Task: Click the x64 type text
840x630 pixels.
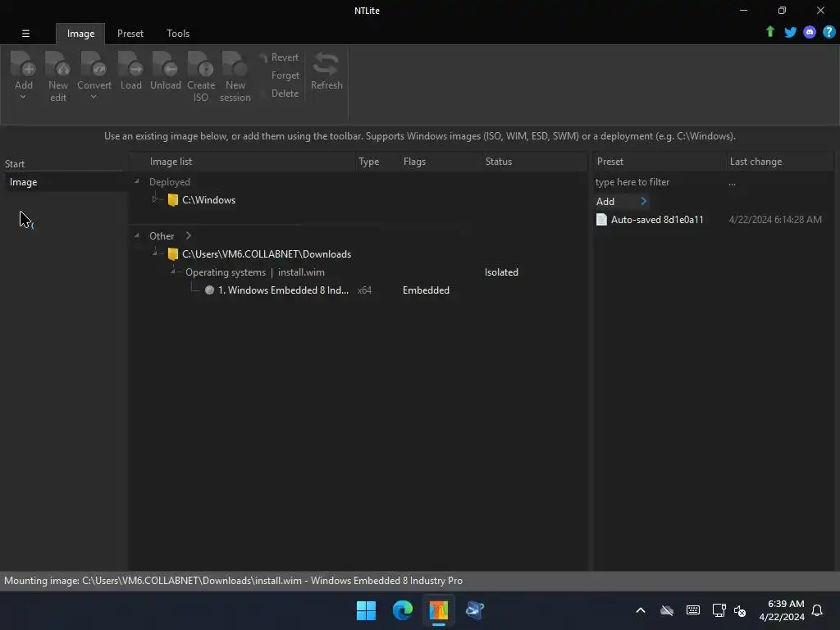Action: 364,290
